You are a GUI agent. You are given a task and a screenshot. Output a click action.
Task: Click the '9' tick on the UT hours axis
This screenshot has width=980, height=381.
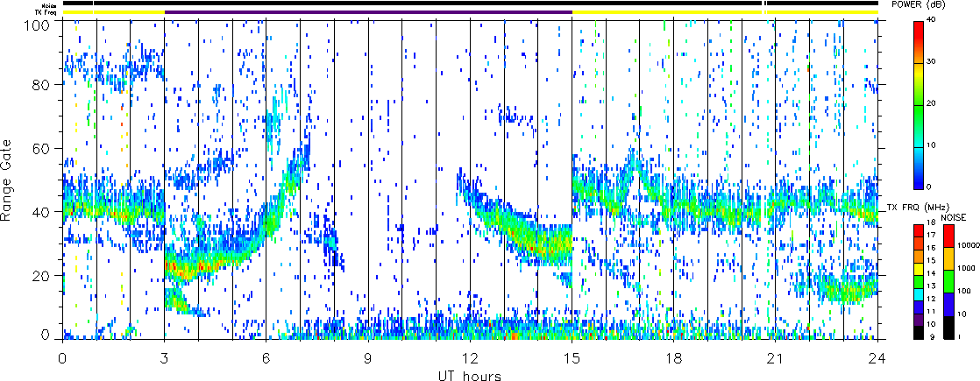pos(368,358)
